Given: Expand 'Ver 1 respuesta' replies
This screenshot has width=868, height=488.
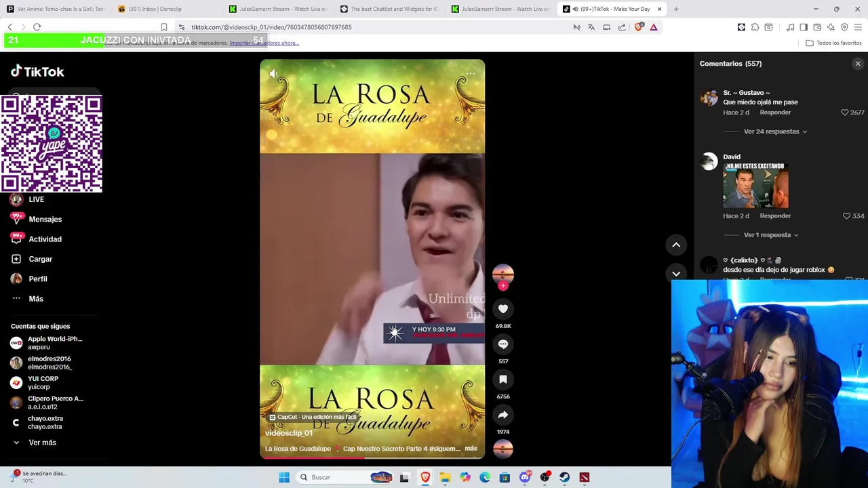Looking at the screenshot, I should 771,235.
